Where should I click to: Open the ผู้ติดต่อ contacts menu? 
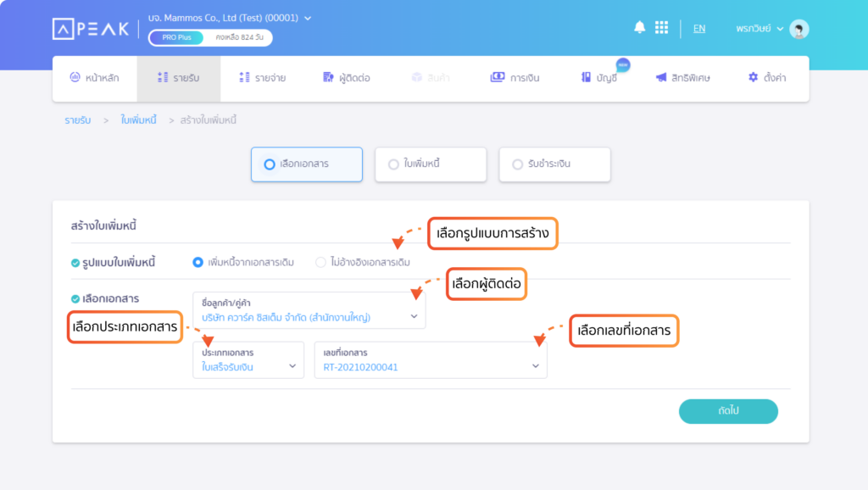(347, 78)
